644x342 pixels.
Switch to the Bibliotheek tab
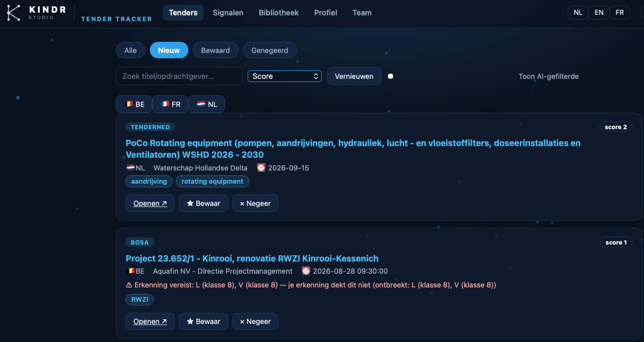279,13
